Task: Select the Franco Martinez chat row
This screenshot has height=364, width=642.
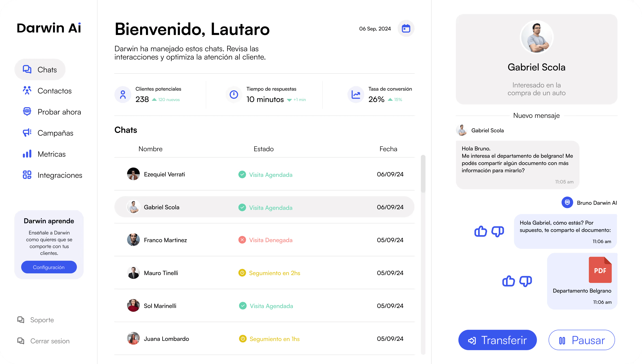Action: click(x=264, y=240)
